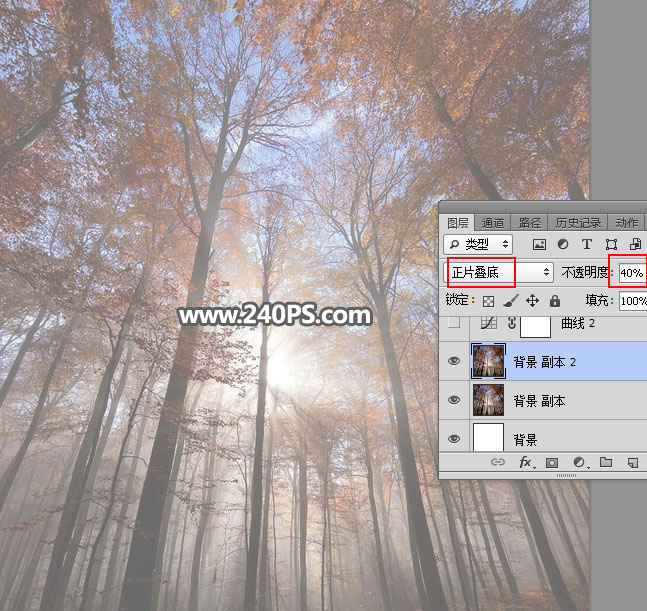
Task: Create new group folder icon
Action: [x=606, y=462]
